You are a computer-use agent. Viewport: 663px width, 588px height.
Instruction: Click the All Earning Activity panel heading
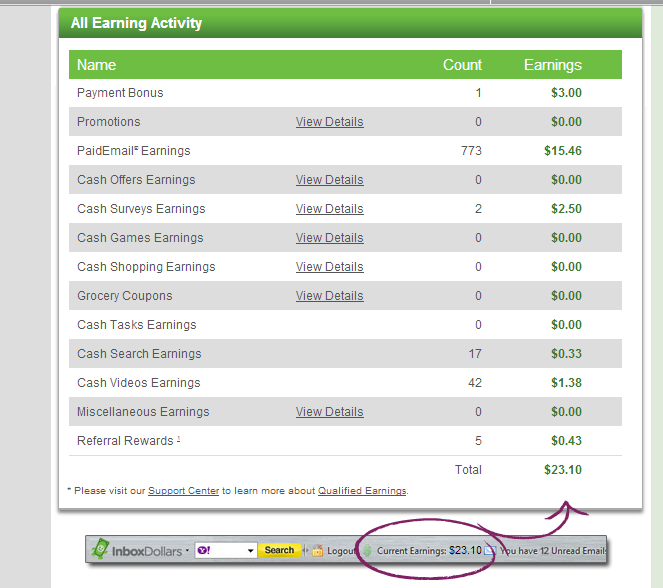[136, 23]
